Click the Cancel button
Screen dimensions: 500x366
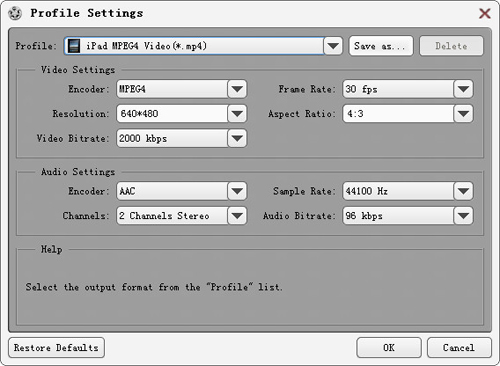point(459,348)
